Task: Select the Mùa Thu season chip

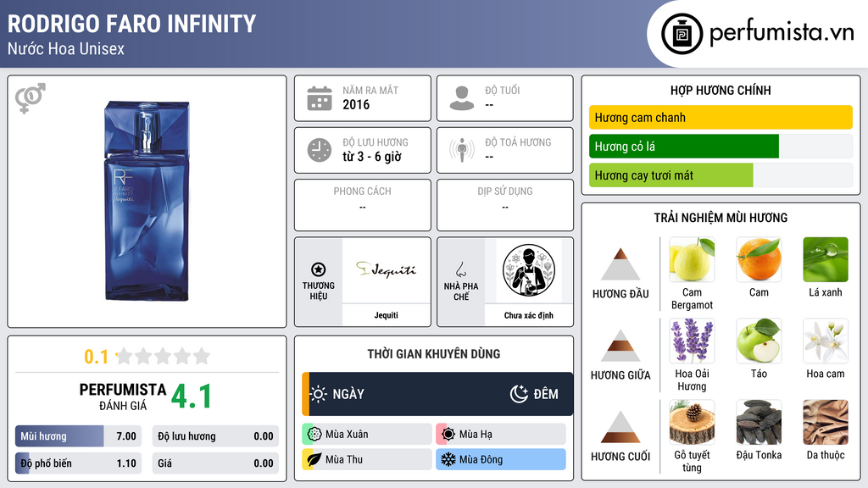Action: coord(367,459)
